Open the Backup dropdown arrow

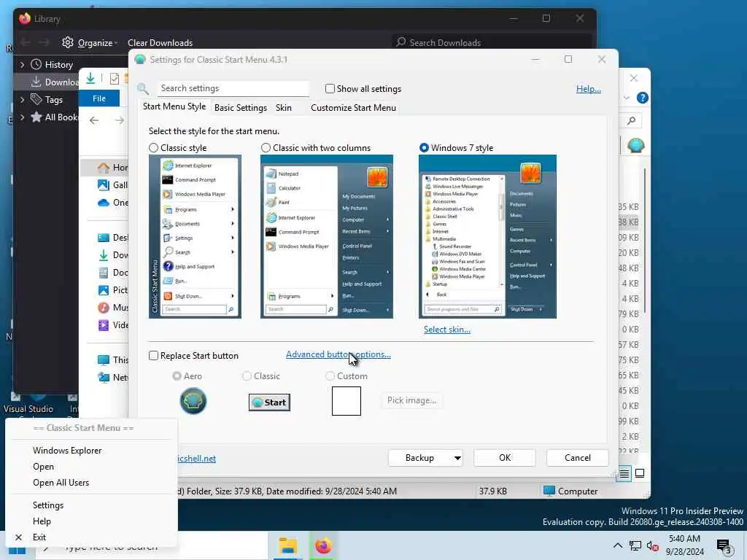click(457, 458)
